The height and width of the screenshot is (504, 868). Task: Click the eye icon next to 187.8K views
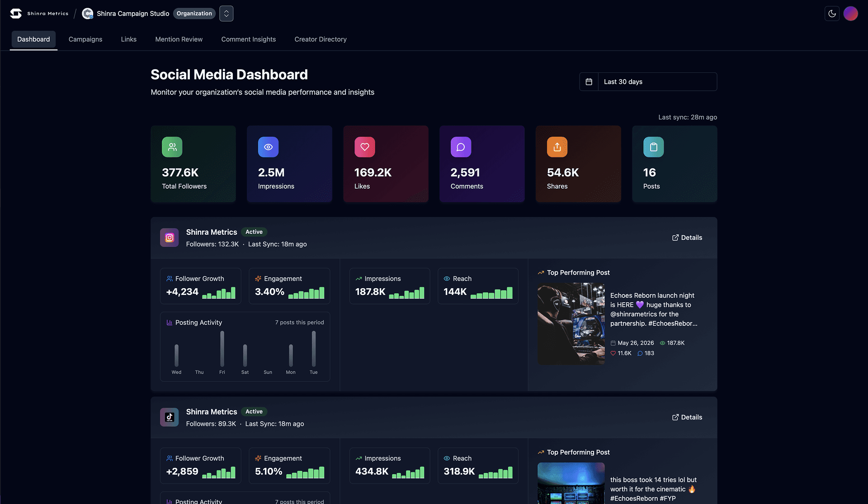point(662,343)
